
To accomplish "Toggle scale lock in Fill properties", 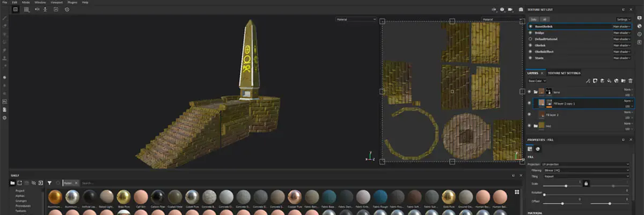I will [586, 184].
